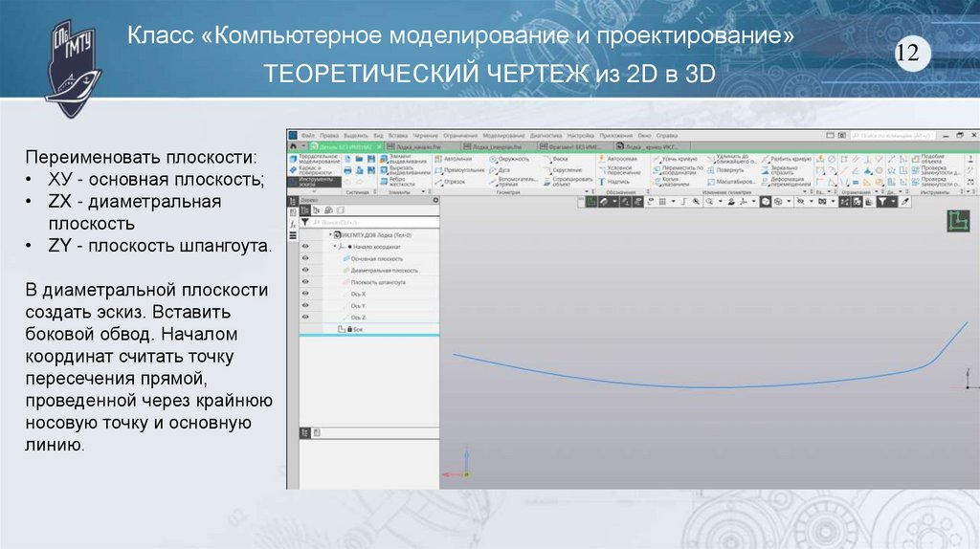Toggle visibility of Ось X

click(x=305, y=294)
